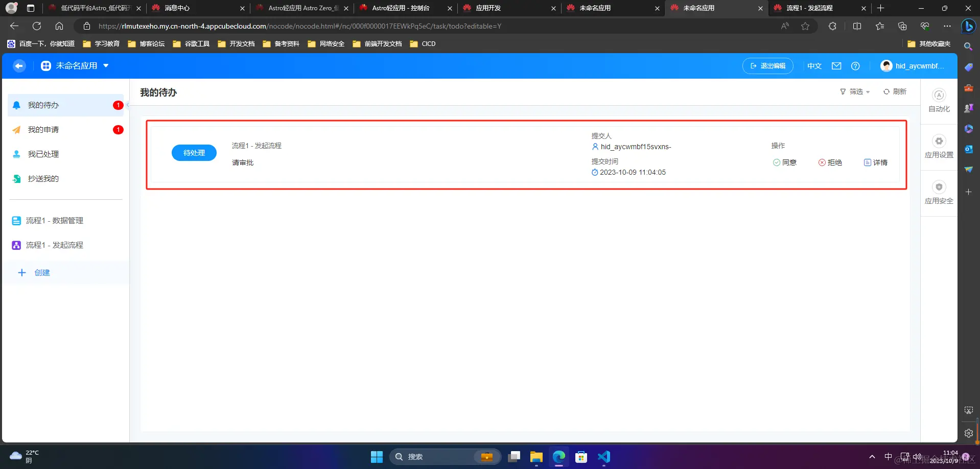Click 刷新 to refresh the list
Screen dimensions: 980x469
[x=895, y=91]
